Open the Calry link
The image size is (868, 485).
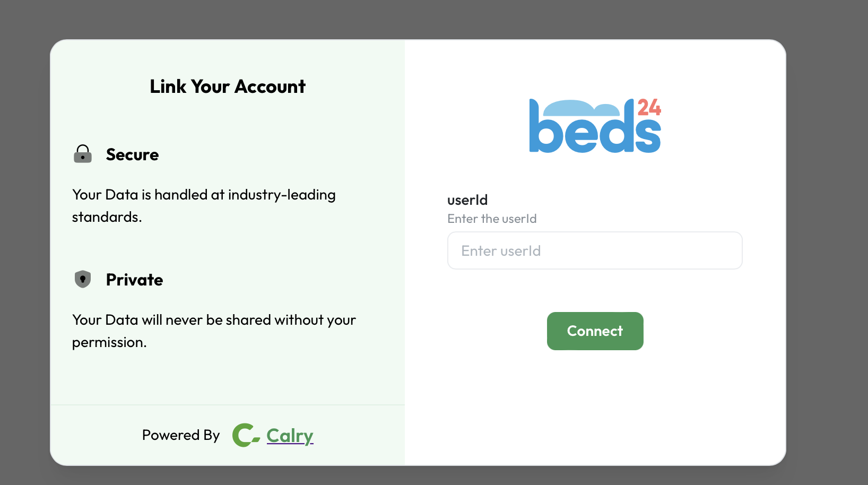coord(289,435)
